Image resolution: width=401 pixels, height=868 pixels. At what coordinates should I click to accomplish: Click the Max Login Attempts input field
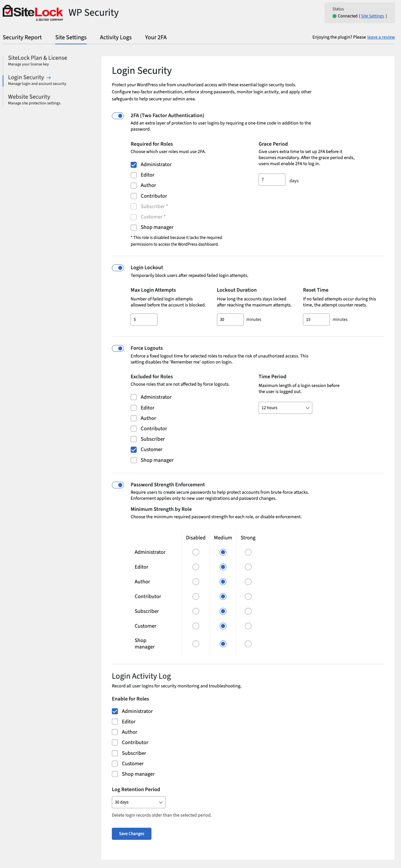pos(144,319)
